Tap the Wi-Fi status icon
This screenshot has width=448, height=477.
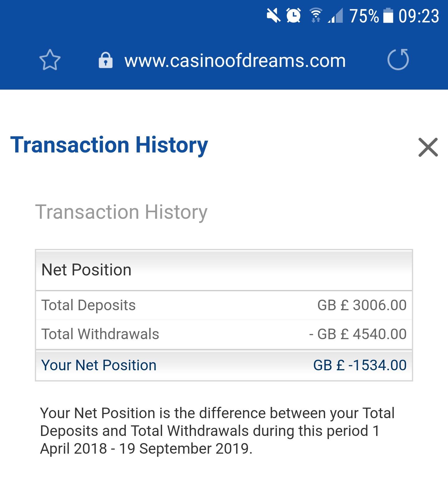pyautogui.click(x=316, y=16)
